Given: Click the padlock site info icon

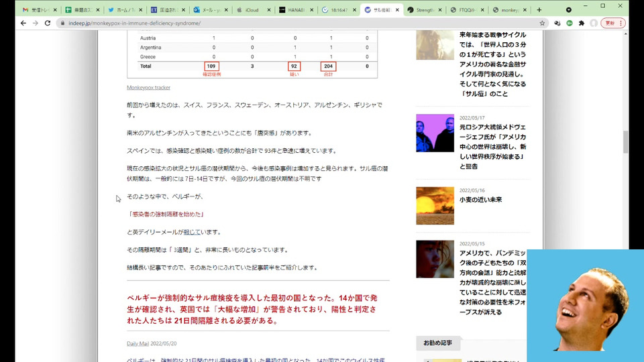Looking at the screenshot, I should (x=62, y=23).
